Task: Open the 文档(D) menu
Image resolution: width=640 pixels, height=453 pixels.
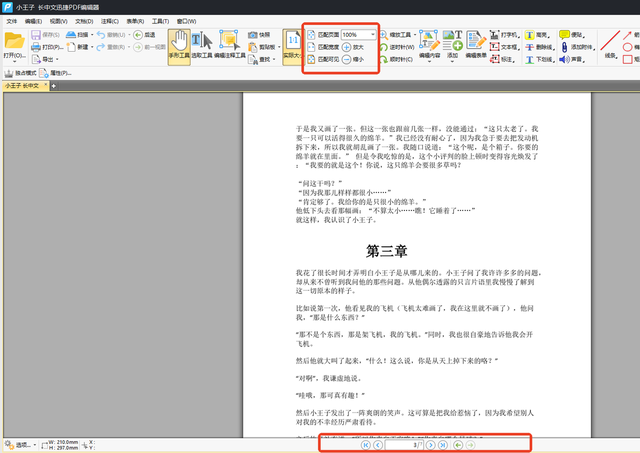Action: [x=84, y=21]
